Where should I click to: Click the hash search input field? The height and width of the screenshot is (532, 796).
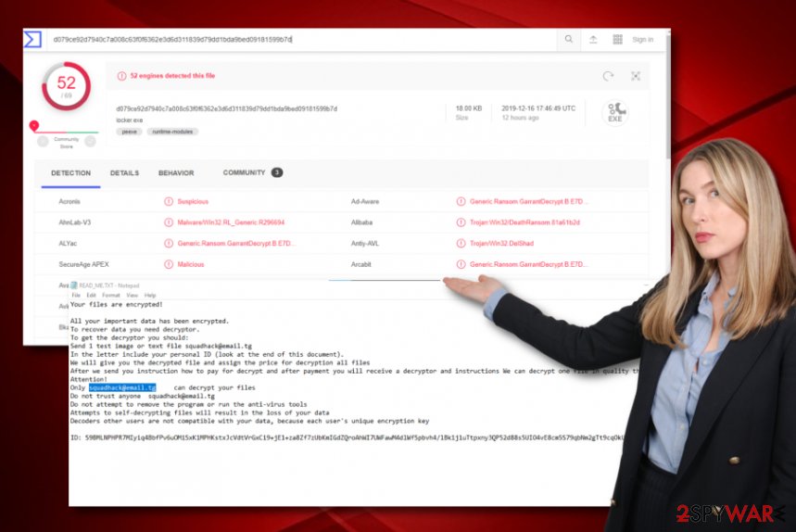(304, 39)
